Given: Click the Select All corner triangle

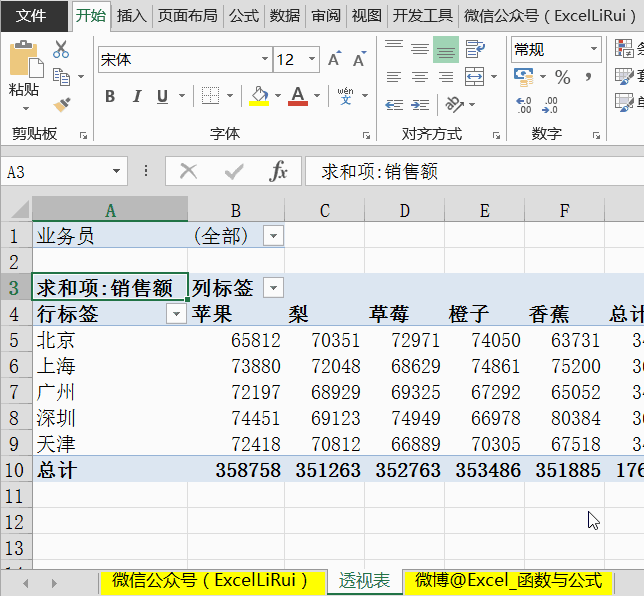Looking at the screenshot, I should coord(18,209).
